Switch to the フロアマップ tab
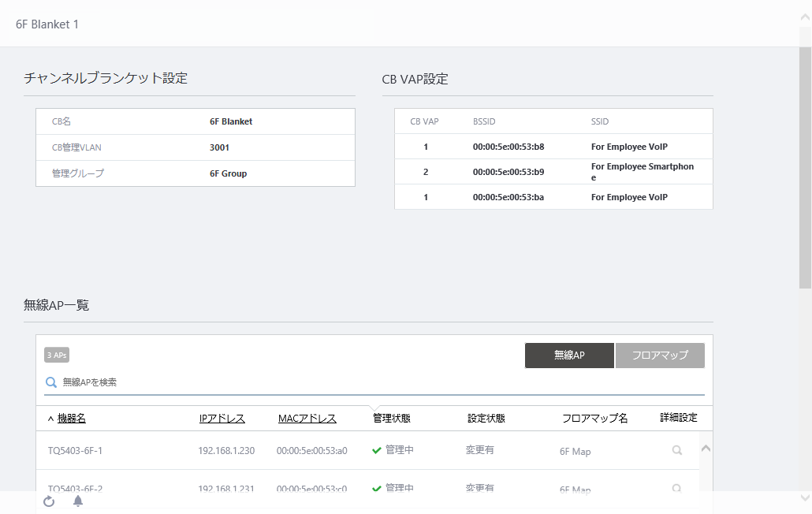Screen dimensions: 812x514 (660, 355)
